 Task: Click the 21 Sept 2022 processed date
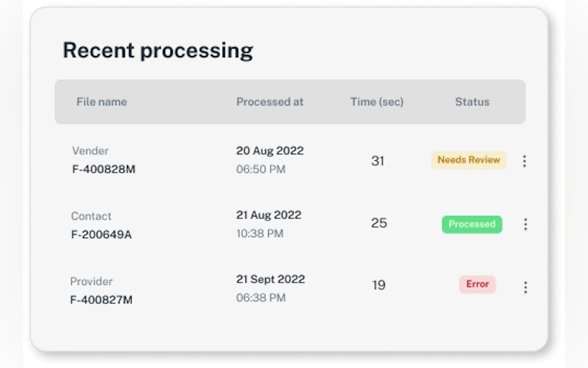(270, 279)
